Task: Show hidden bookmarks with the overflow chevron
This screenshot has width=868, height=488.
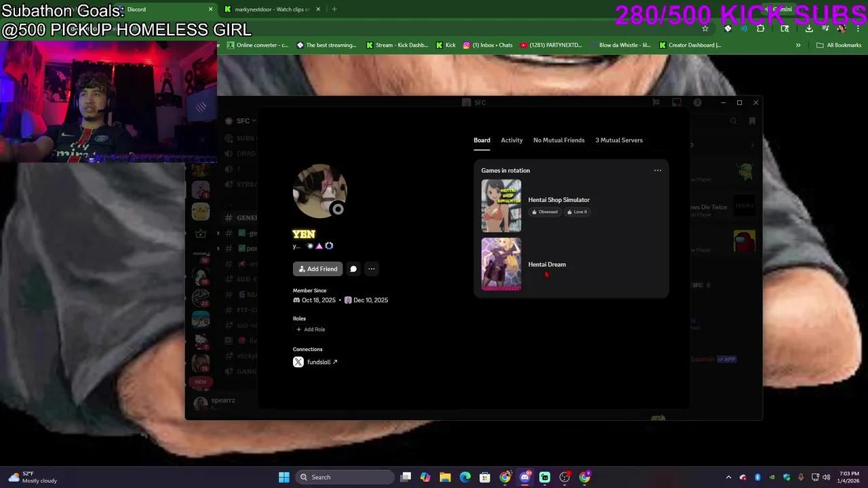Action: [x=799, y=45]
